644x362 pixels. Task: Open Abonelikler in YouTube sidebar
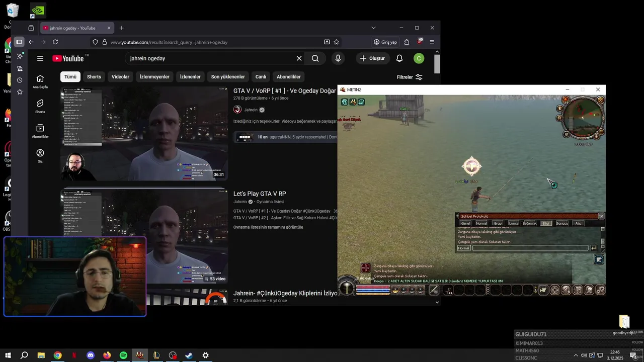(x=40, y=131)
